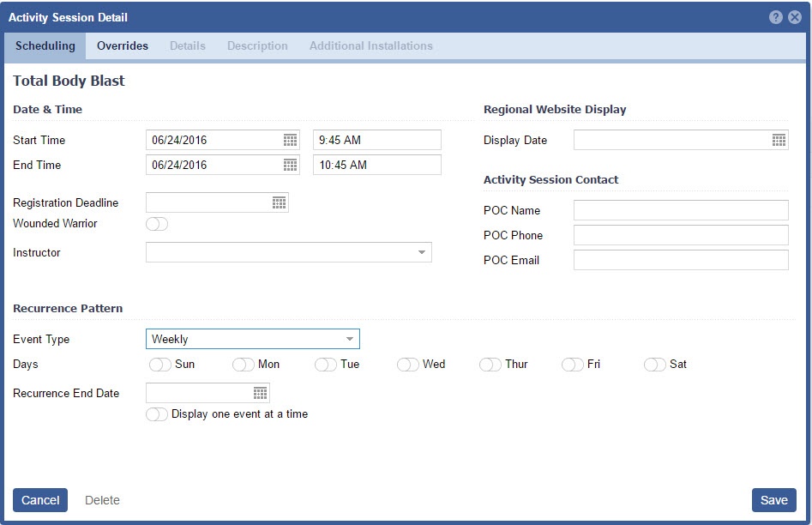Switch to the Overrides tab
The width and height of the screenshot is (812, 525).
(x=122, y=46)
